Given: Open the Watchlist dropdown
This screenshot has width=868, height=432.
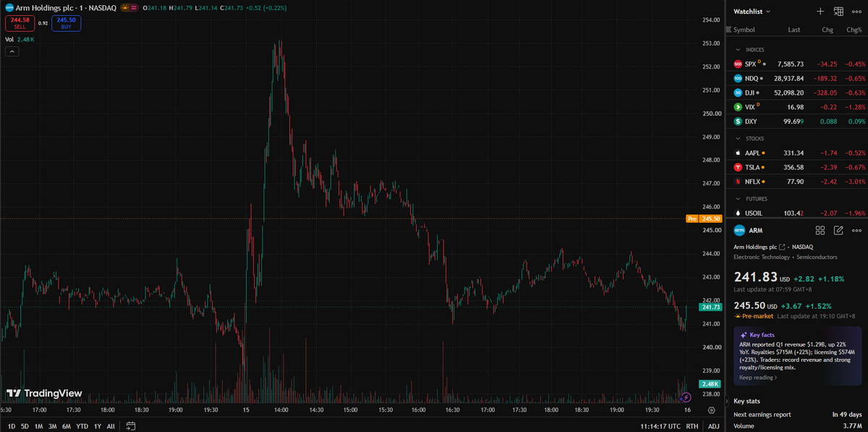Looking at the screenshot, I should (x=752, y=11).
